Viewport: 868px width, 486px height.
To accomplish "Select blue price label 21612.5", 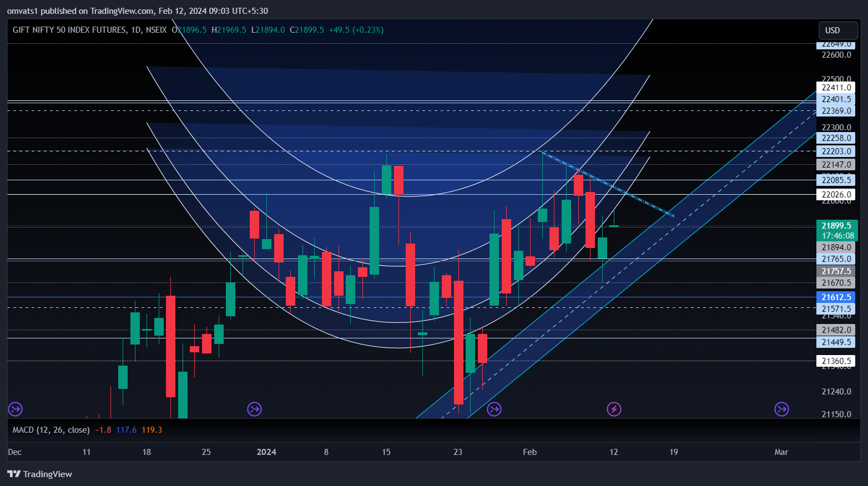I will tap(836, 297).
